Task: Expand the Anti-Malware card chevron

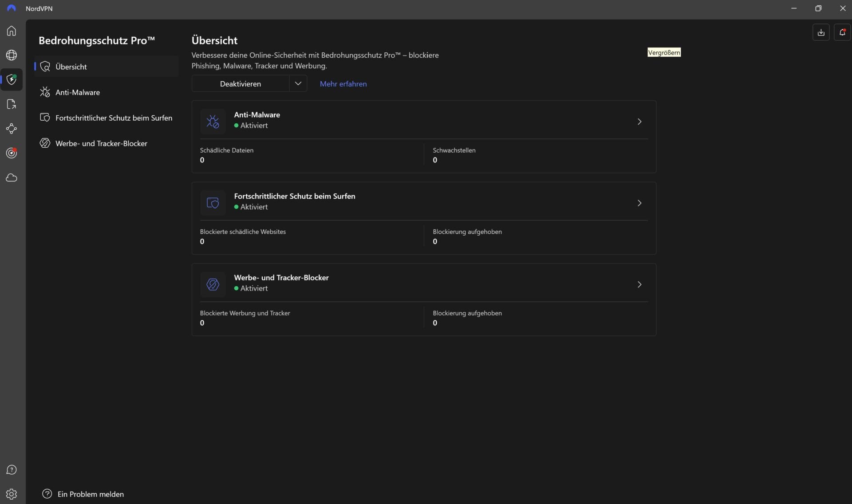Action: (639, 122)
